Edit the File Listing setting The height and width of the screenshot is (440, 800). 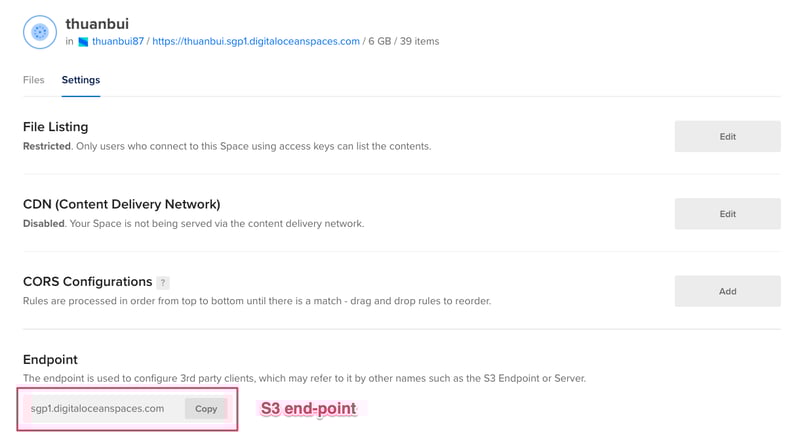coord(727,137)
